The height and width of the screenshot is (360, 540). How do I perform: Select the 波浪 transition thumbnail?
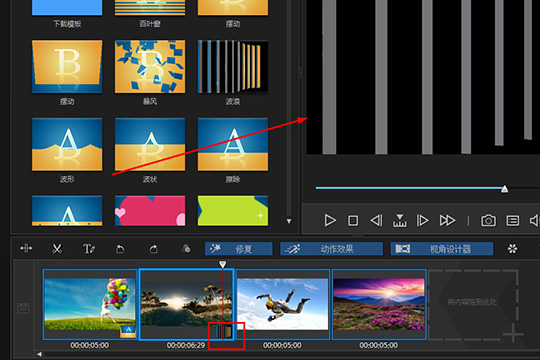click(x=233, y=66)
